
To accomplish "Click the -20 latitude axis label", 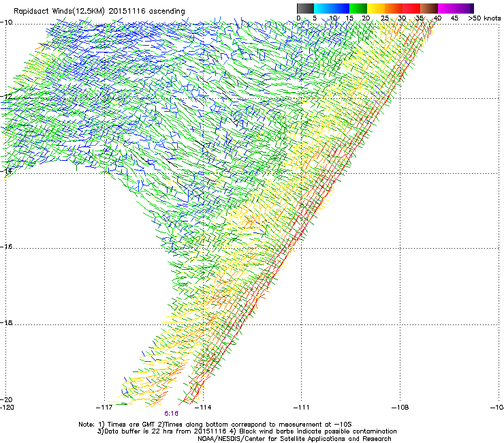I will (x=6, y=399).
